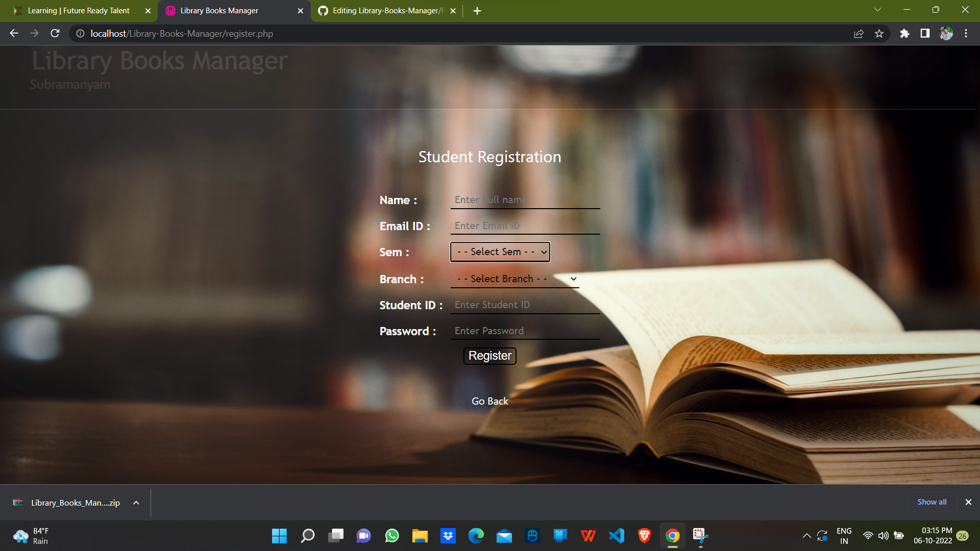Click the WPS Office taskbar icon
This screenshot has width=980, height=551.
[588, 536]
